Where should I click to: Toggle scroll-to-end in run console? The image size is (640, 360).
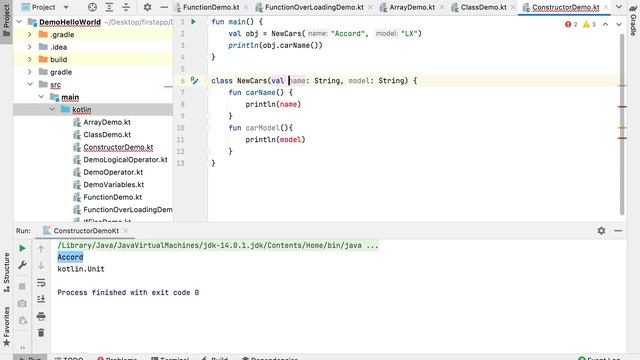tap(41, 299)
